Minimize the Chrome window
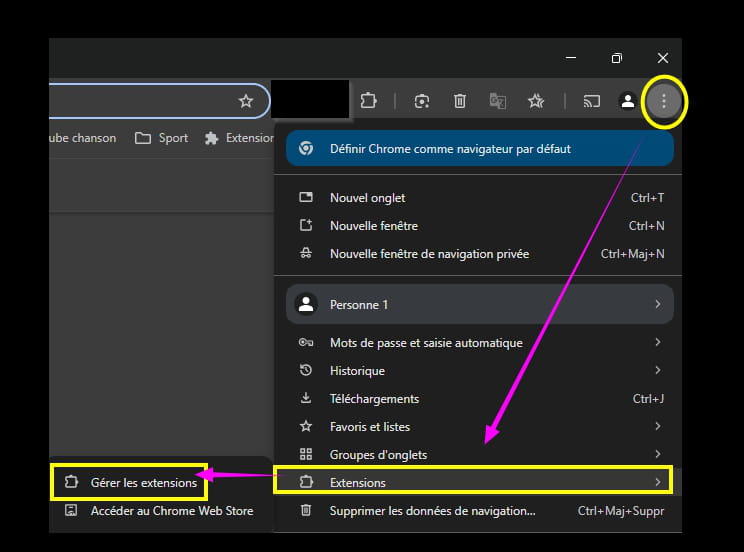Screen dimensions: 744x552 pos(571,58)
